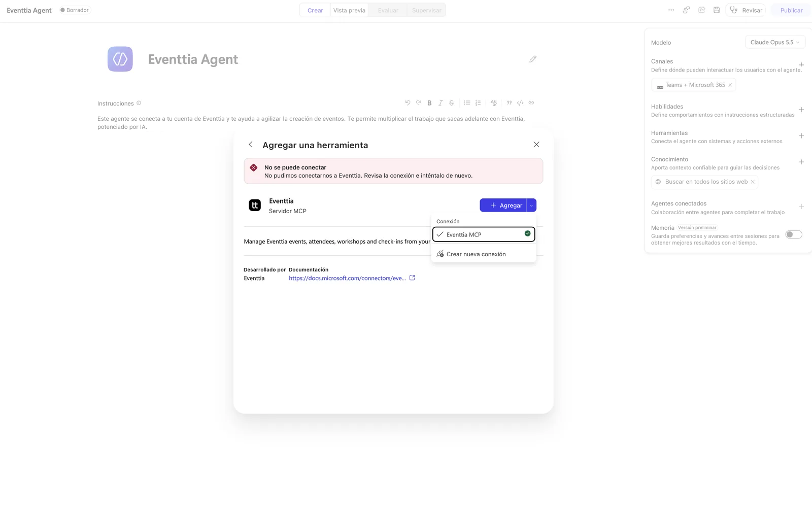Toggle bold formatting in instructions toolbar
Image resolution: width=812 pixels, height=514 pixels.
pos(429,103)
